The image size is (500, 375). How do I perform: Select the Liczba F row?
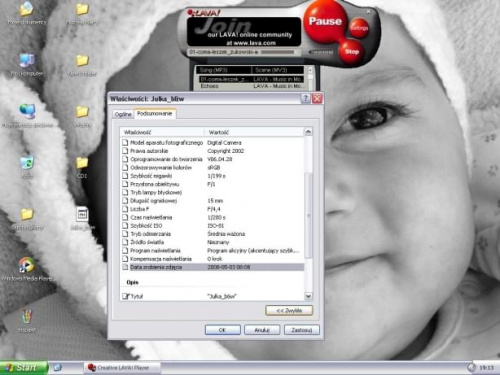click(212, 209)
